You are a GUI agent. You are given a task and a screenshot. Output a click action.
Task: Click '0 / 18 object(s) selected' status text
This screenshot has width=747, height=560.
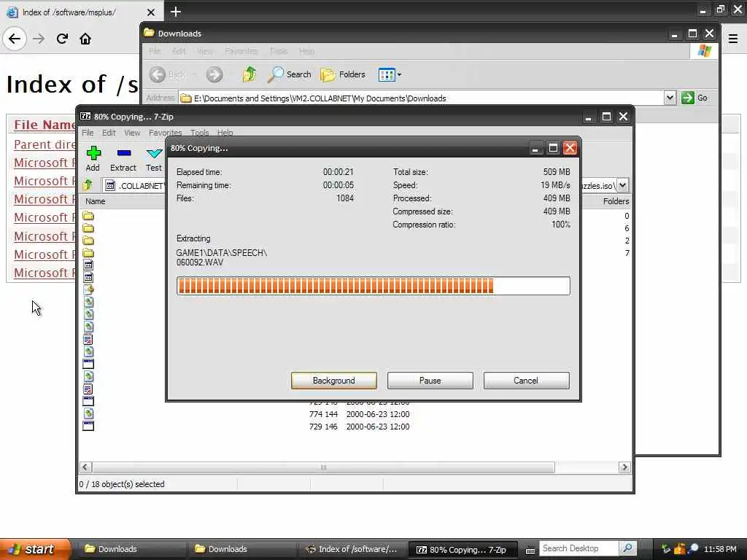122,484
